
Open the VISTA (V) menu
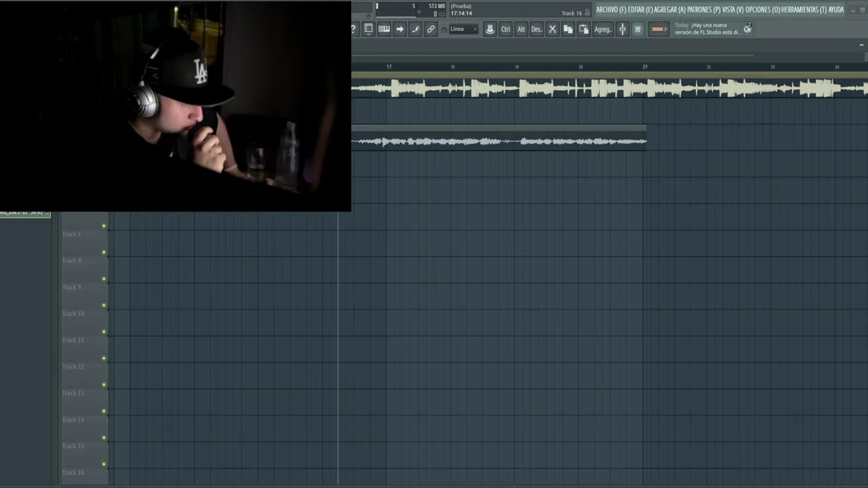(x=732, y=9)
